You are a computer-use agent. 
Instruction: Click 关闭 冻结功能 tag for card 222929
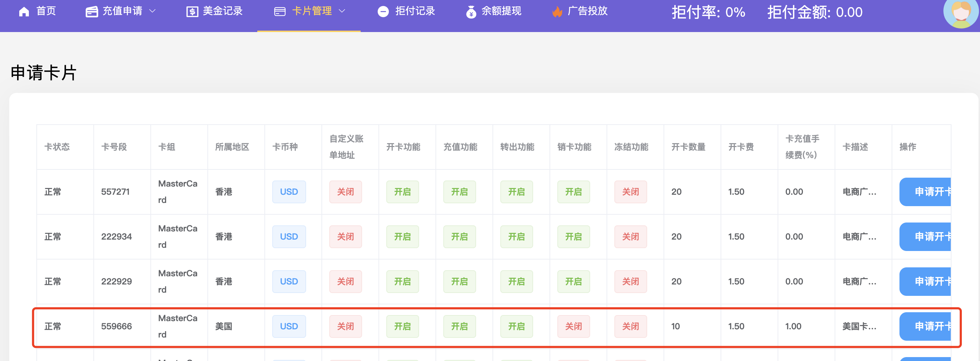[x=630, y=282]
